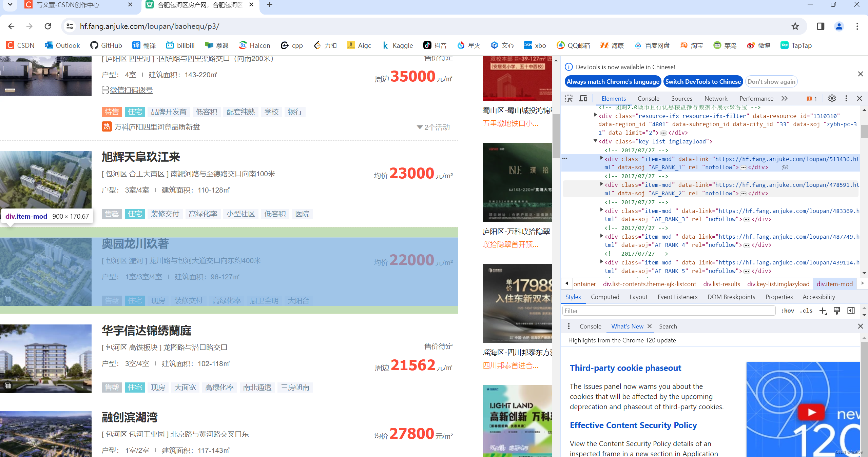Click the inspect element picker icon
Viewport: 868px width, 457px height.
(569, 99)
